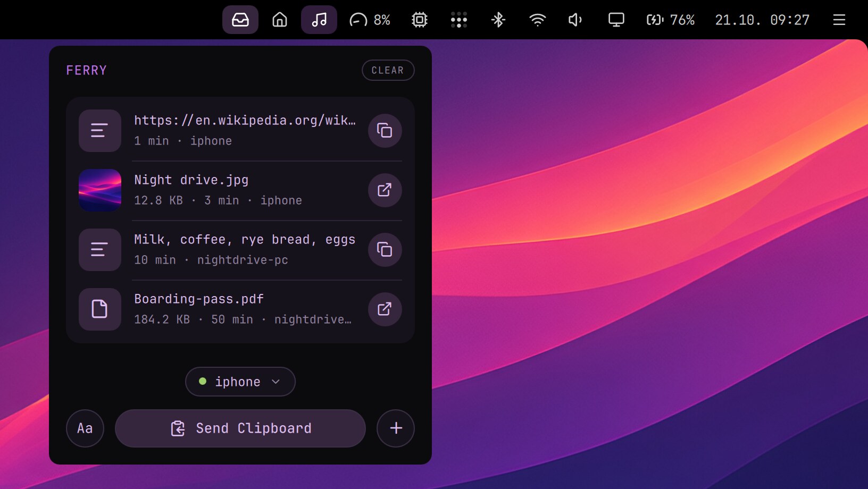This screenshot has height=489, width=868.
Task: Click the 184.2 KB · 50 min details
Action: (243, 319)
